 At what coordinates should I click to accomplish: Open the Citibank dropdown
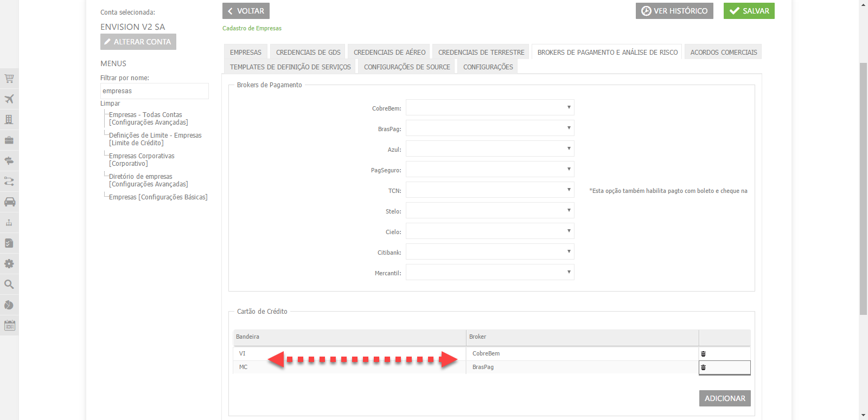tap(490, 251)
